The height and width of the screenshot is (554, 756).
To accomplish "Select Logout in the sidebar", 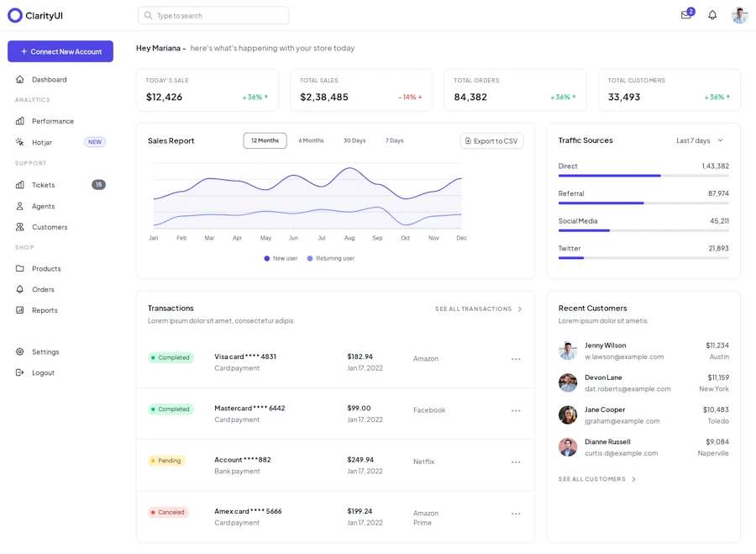I will [43, 372].
